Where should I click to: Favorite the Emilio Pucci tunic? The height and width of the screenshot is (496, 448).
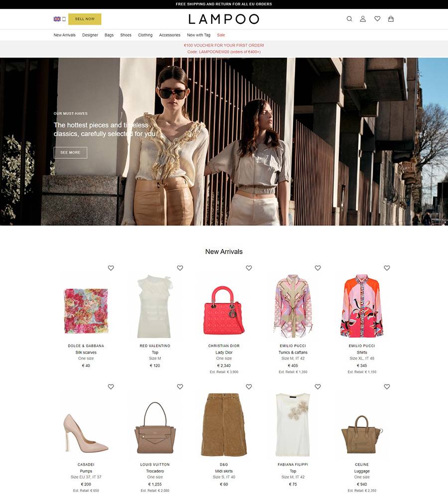click(318, 268)
